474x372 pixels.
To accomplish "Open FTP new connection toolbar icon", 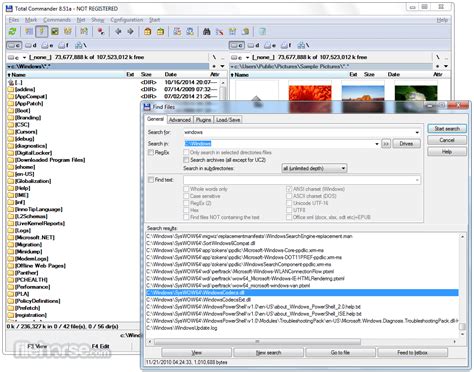I will [x=190, y=32].
